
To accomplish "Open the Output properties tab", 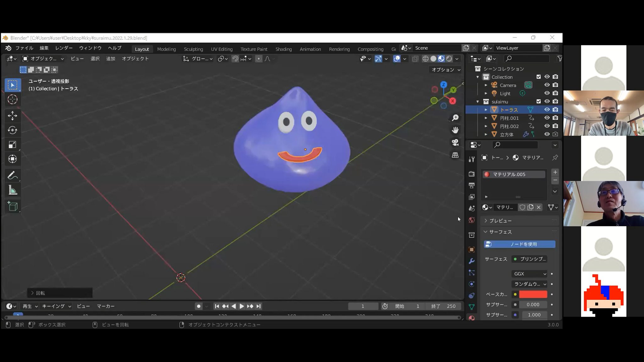I will click(471, 185).
